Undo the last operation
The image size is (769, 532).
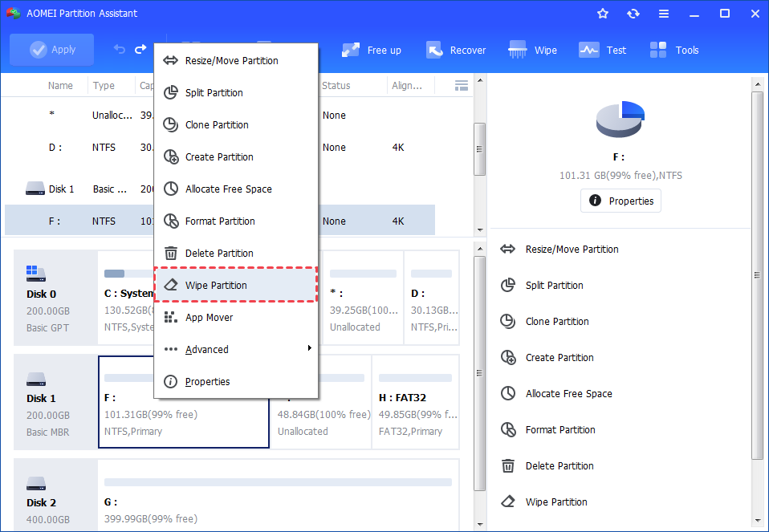point(119,50)
